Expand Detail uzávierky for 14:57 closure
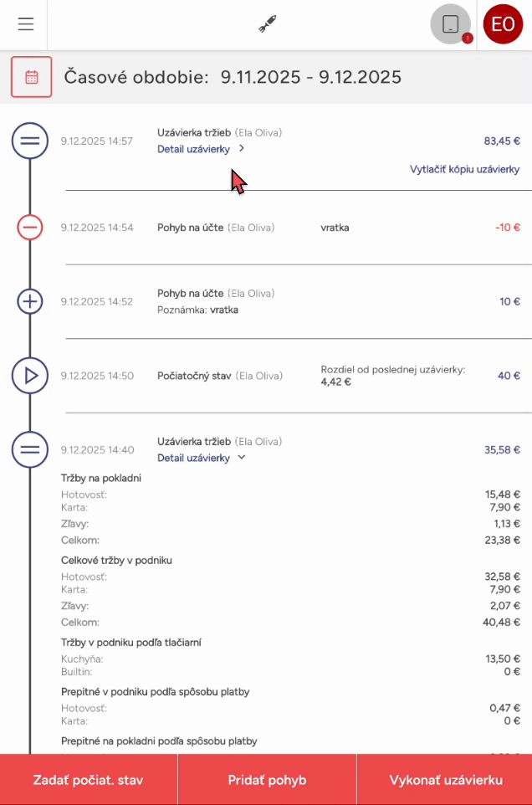This screenshot has width=532, height=805. click(x=201, y=149)
